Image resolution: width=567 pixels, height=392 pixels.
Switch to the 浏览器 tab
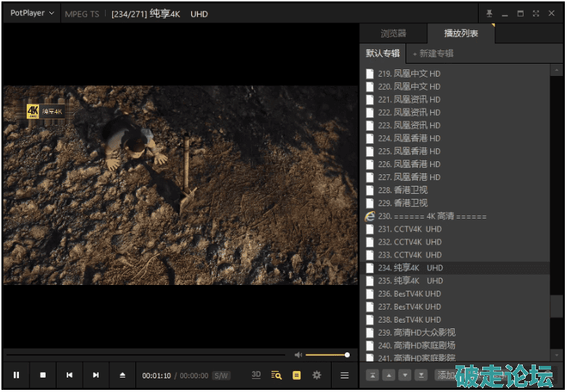point(393,34)
